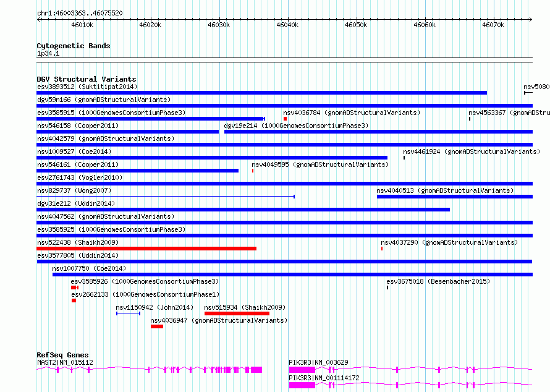Click the 46040k ruler tick label
The width and height of the screenshot is (550, 392).
pyautogui.click(x=287, y=25)
